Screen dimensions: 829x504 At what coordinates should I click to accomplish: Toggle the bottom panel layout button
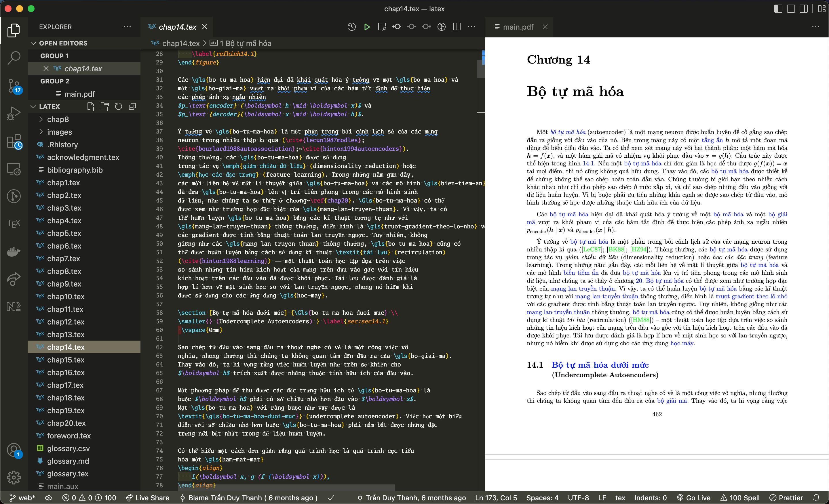pyautogui.click(x=791, y=9)
